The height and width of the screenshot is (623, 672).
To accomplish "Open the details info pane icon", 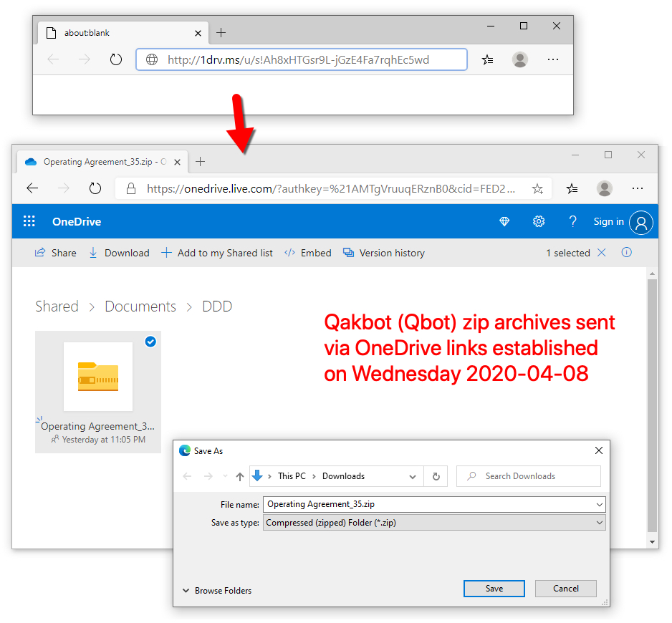I will (627, 252).
